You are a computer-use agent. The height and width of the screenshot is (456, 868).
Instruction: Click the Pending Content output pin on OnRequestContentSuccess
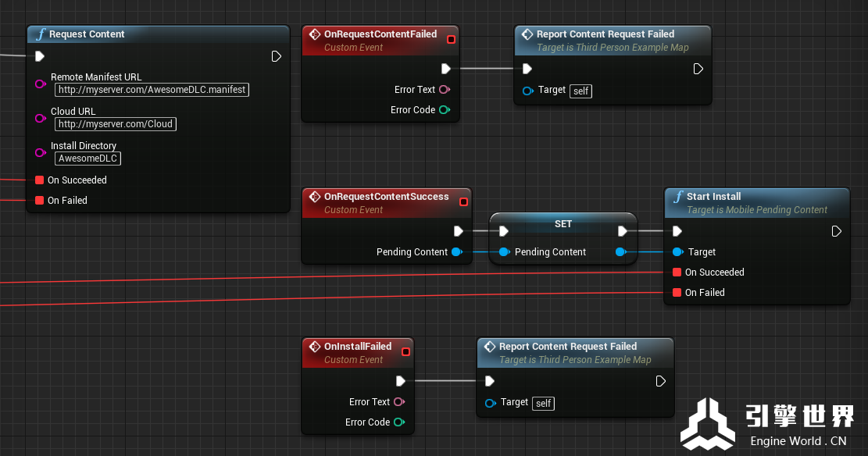click(457, 252)
